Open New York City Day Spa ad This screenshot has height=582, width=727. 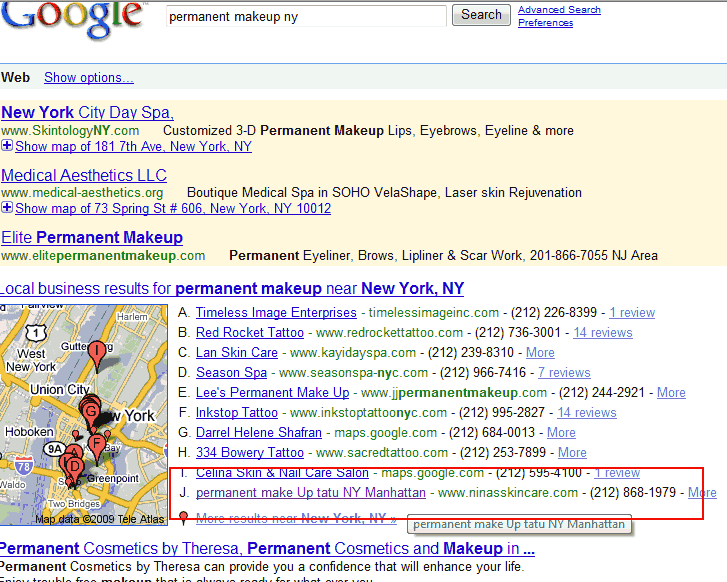pyautogui.click(x=88, y=112)
